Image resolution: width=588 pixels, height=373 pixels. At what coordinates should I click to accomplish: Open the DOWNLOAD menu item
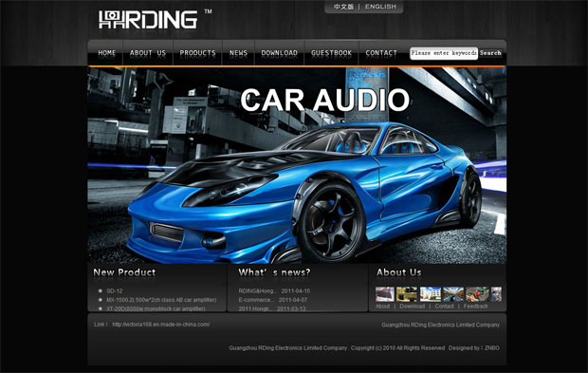pyautogui.click(x=280, y=53)
